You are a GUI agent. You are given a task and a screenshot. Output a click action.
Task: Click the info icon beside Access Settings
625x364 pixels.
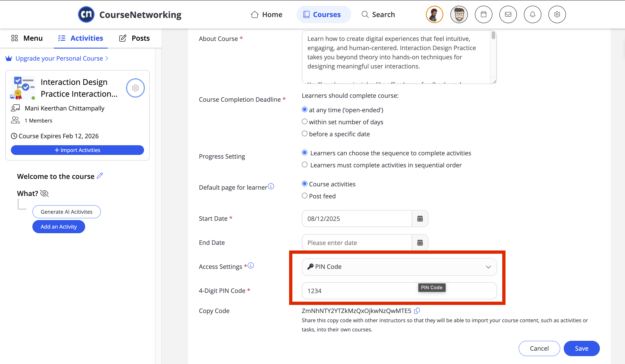point(251,266)
